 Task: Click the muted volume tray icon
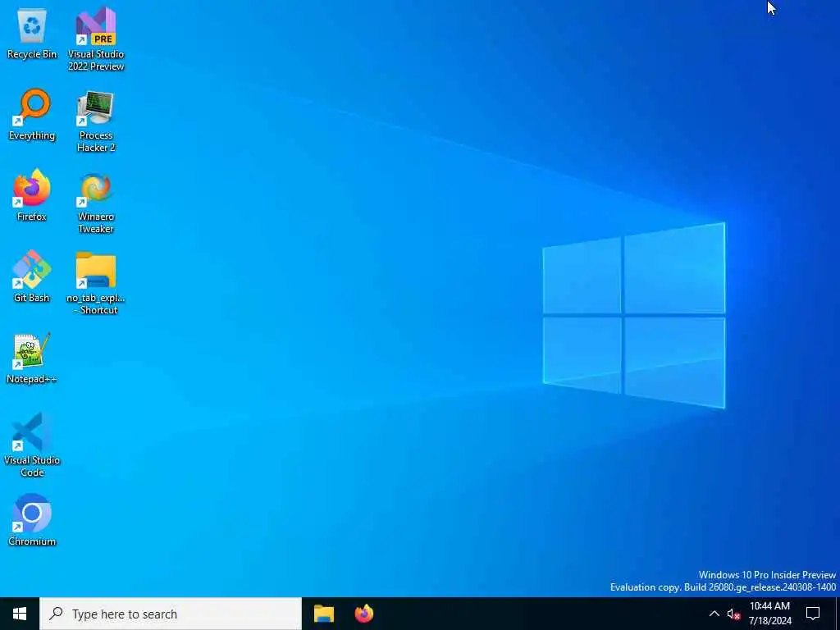point(733,614)
